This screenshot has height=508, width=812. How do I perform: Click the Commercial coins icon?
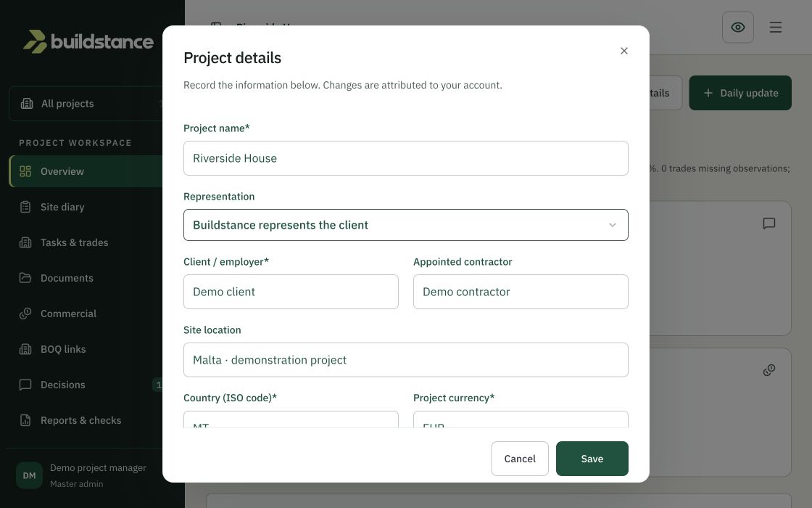[25, 314]
